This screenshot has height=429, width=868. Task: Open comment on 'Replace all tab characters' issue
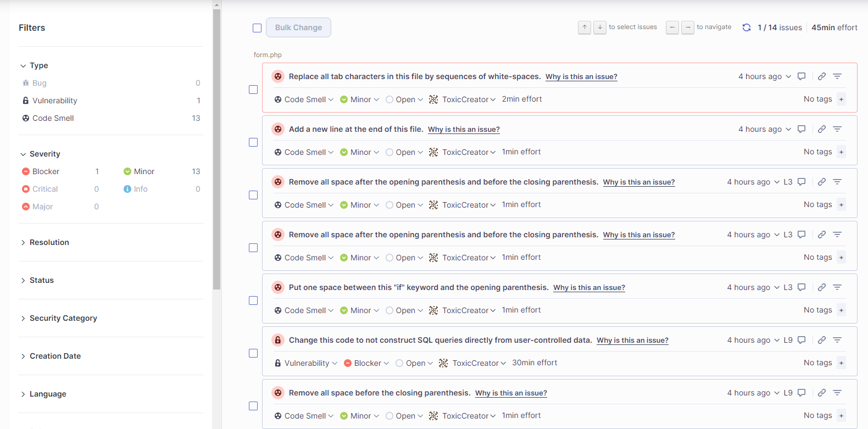click(x=802, y=76)
